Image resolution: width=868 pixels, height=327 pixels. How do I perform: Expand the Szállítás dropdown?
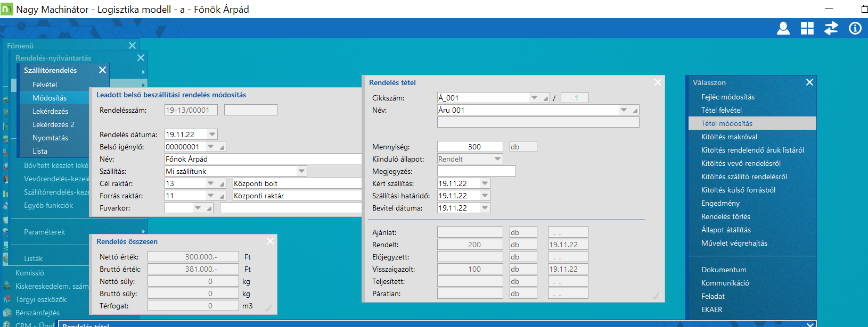pos(301,171)
